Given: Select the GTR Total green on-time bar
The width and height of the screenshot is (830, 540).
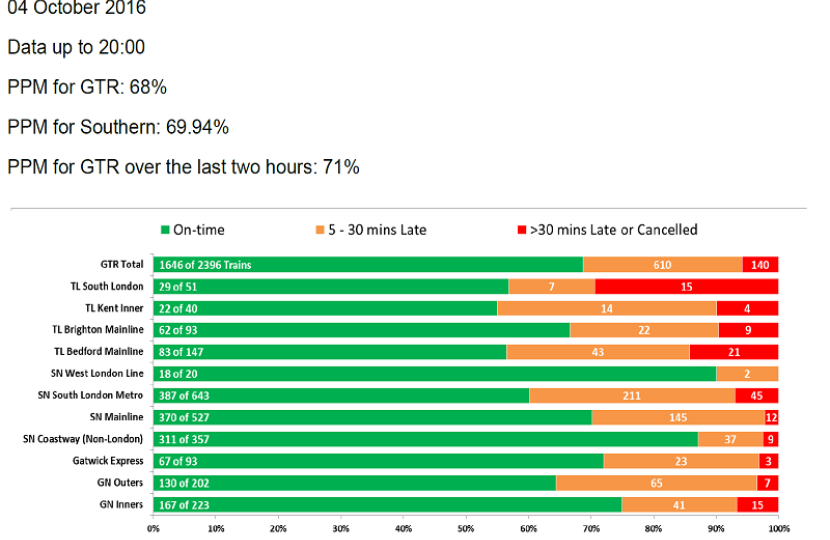Looking at the screenshot, I should click(x=368, y=264).
